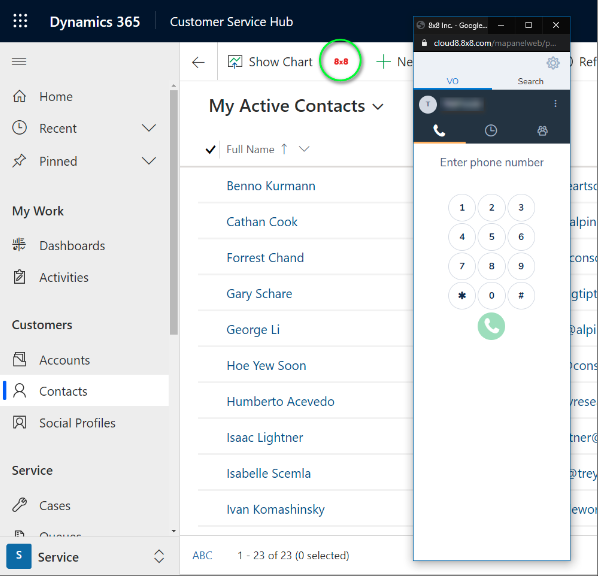Viewport: 599px width, 579px height.
Task: Dial digit 0 on keypad
Action: (492, 295)
